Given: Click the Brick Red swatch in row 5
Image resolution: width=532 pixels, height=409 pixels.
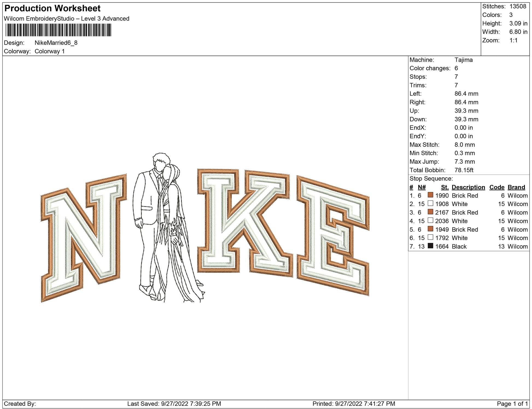Looking at the screenshot, I should pyautogui.click(x=430, y=229).
